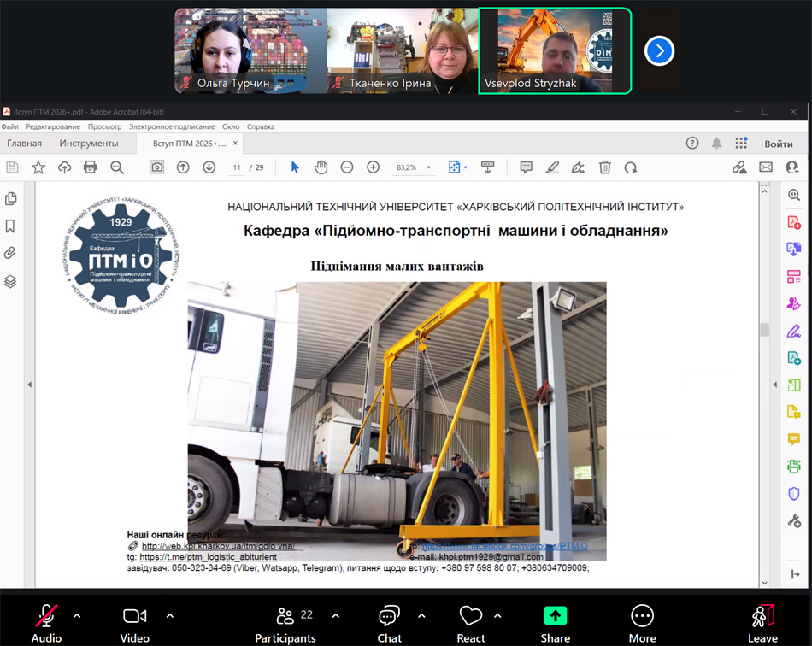
Task: Select the hand pan tool in Acrobat
Action: pyautogui.click(x=321, y=167)
